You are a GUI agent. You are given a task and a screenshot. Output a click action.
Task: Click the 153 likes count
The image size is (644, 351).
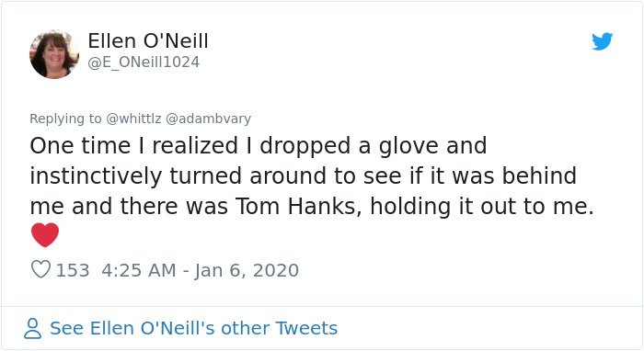(73, 270)
